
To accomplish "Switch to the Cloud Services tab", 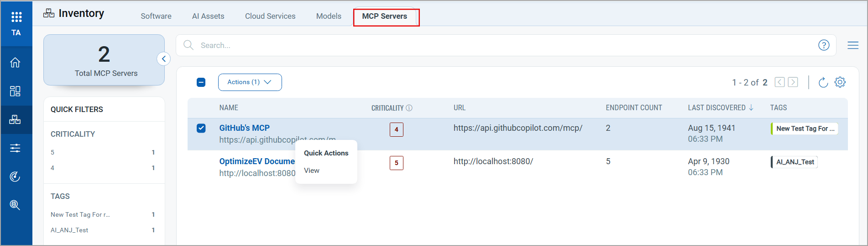I will click(270, 16).
